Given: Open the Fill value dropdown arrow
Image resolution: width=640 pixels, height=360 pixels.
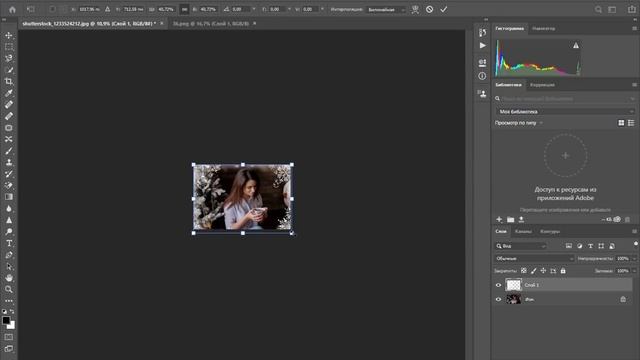Looking at the screenshot, I should [634, 271].
